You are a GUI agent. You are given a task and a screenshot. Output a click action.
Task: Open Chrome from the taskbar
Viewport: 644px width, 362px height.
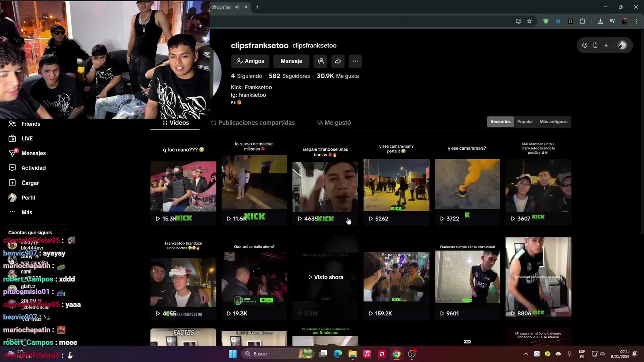[x=396, y=354]
